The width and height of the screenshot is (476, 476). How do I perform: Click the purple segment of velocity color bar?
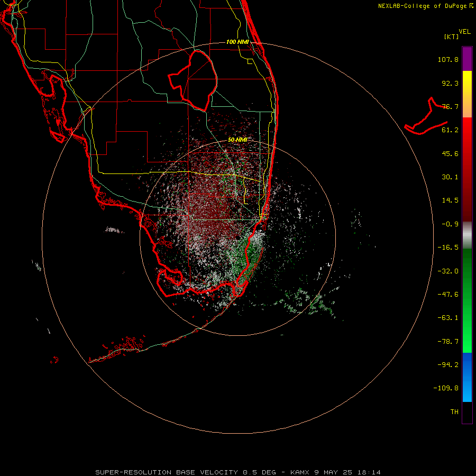point(467,59)
